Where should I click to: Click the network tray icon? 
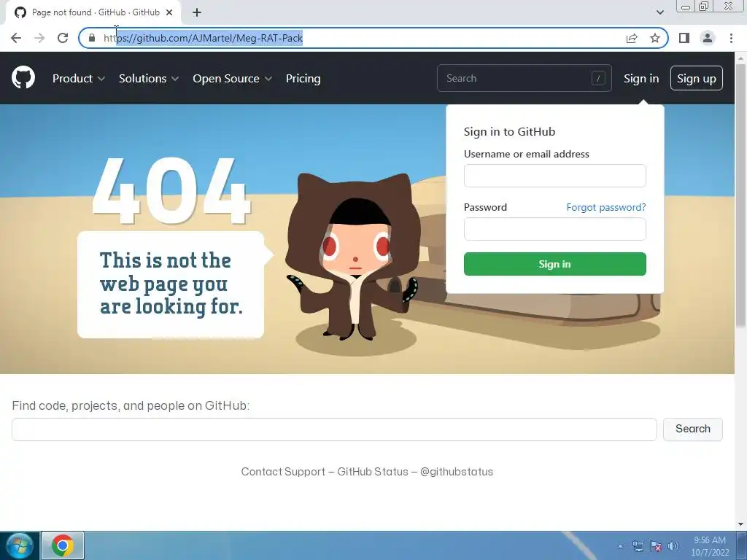pos(638,546)
